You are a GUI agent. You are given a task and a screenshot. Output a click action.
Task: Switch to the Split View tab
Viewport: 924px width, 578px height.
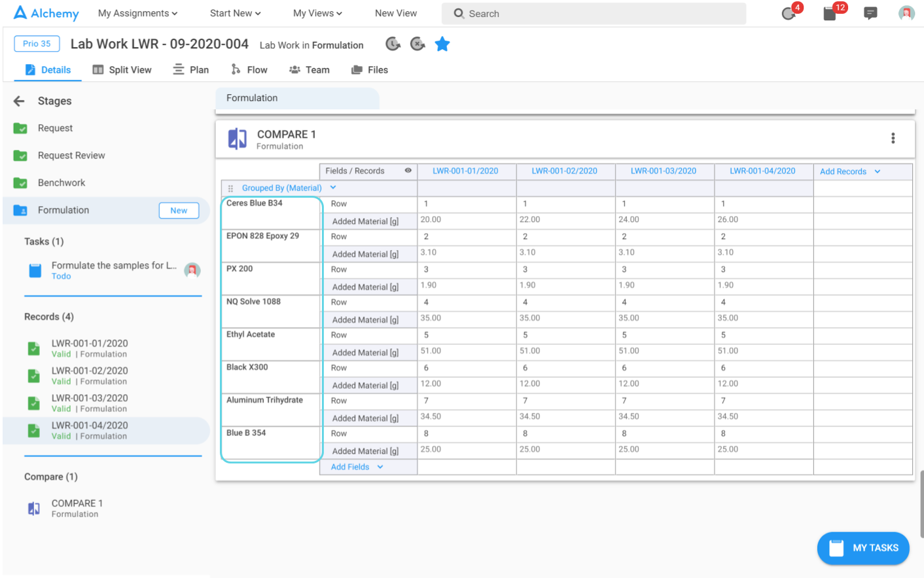(x=122, y=70)
